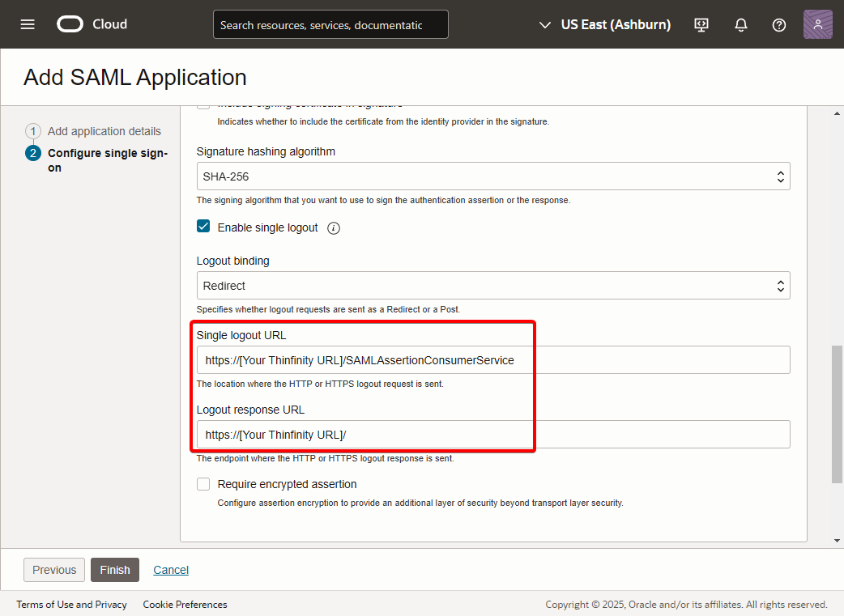Click the 'Configure assertion encryption' description text
This screenshot has width=844, height=616.
pos(420,503)
